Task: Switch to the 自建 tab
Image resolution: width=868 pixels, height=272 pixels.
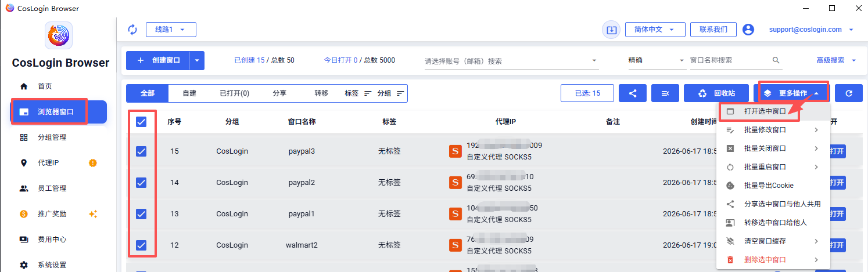Action: (x=189, y=93)
